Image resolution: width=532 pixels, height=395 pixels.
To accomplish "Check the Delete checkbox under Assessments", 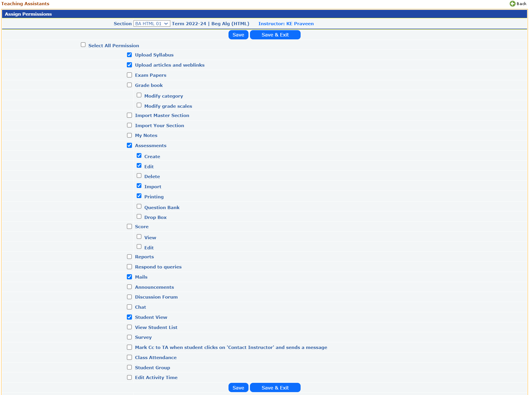I will tap(139, 176).
